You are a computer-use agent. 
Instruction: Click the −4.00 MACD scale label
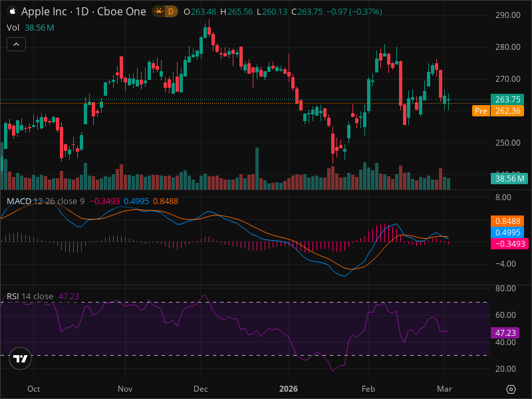(x=505, y=263)
